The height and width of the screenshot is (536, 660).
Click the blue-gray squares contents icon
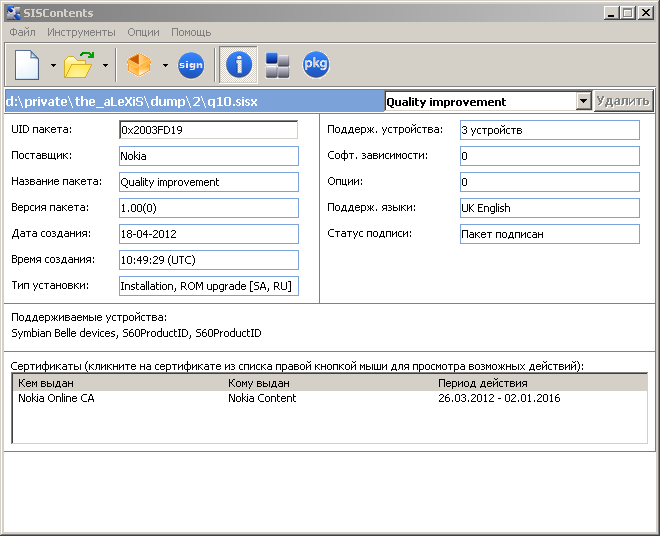pyautogui.click(x=277, y=65)
